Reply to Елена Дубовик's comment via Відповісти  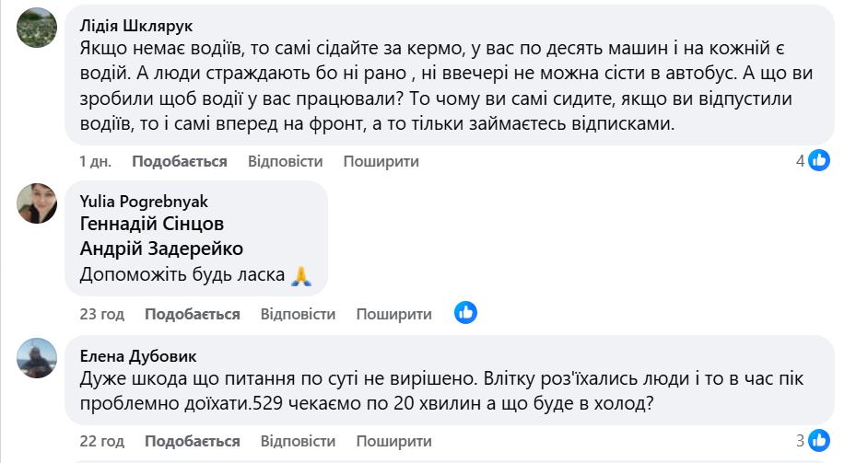point(298,440)
